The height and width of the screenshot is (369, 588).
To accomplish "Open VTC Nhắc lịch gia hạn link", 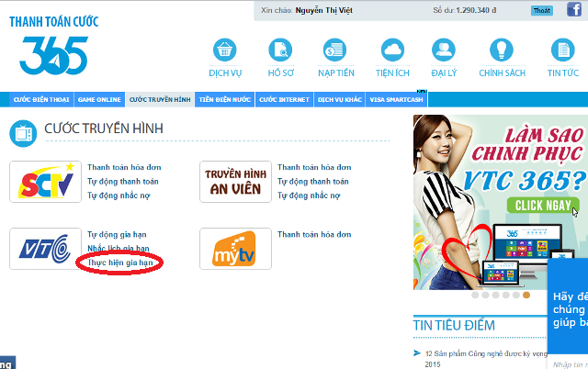I will pos(119,249).
